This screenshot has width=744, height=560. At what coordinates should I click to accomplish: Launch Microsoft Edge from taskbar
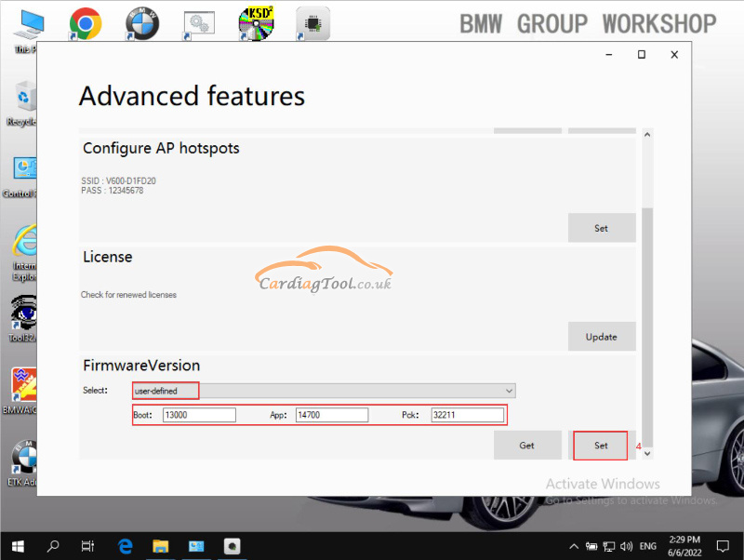(126, 546)
